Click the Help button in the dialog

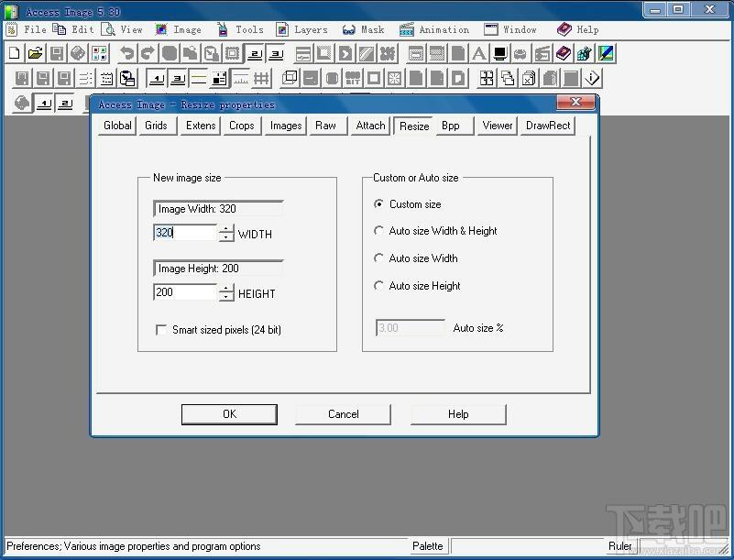click(458, 414)
